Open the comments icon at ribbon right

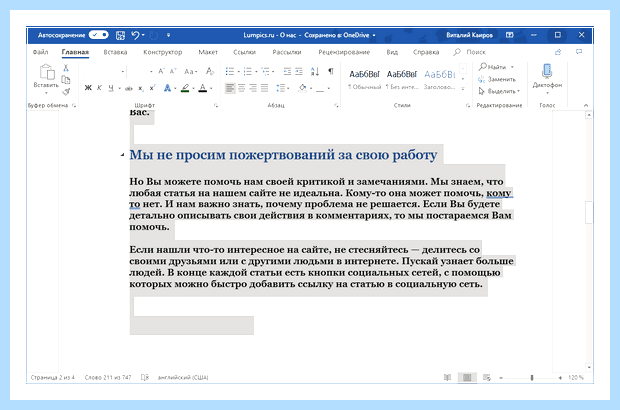(x=579, y=52)
